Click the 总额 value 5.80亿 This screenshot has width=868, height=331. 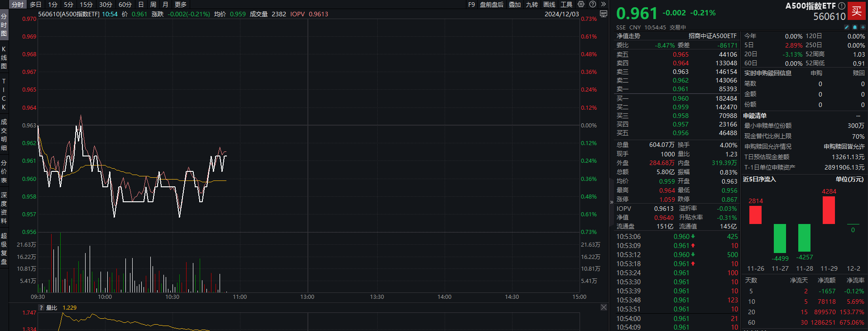tap(666, 172)
